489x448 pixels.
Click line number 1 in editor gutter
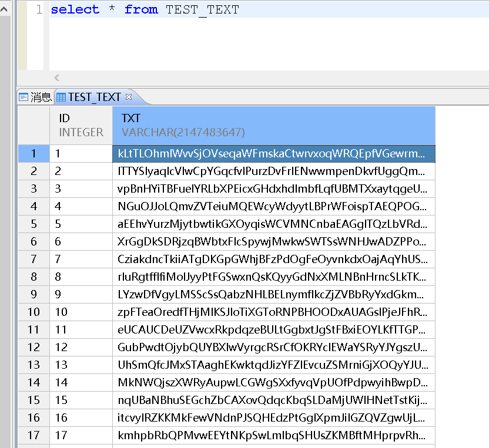pyautogui.click(x=39, y=9)
